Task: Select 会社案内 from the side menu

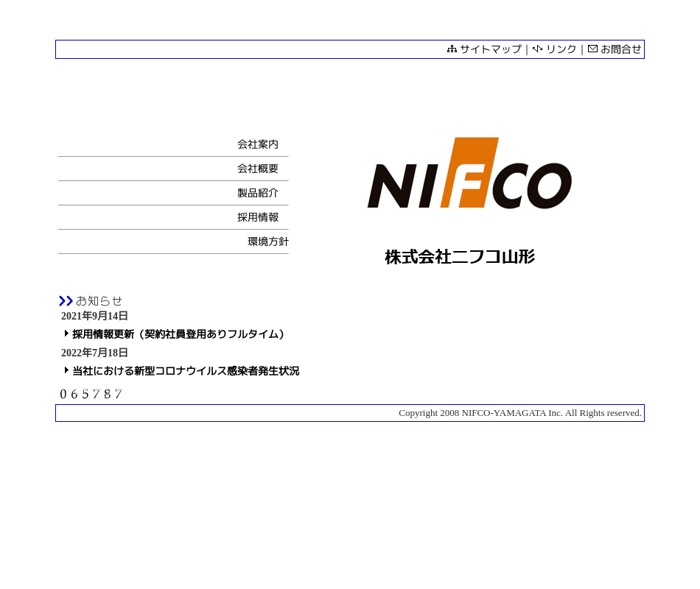Action: pyautogui.click(x=257, y=144)
